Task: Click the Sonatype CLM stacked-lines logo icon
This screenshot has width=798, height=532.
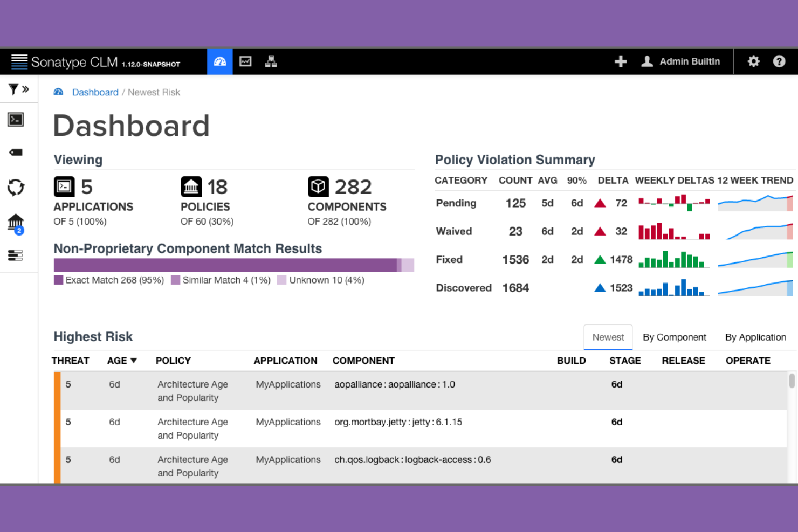Action: tap(19, 61)
